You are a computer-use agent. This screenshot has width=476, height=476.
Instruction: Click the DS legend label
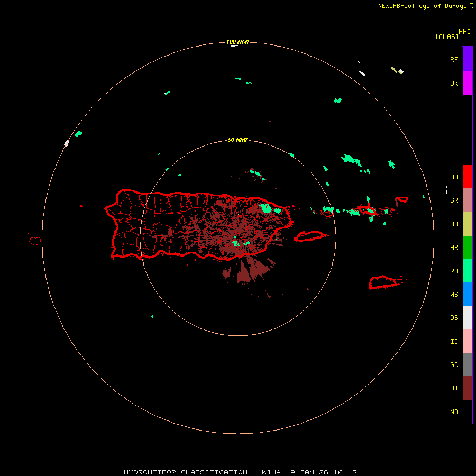click(x=454, y=317)
